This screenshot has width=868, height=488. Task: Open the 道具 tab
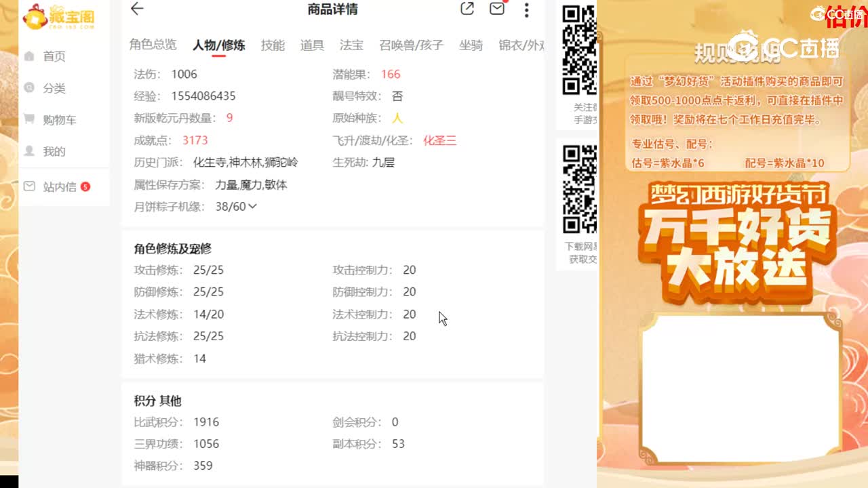312,45
